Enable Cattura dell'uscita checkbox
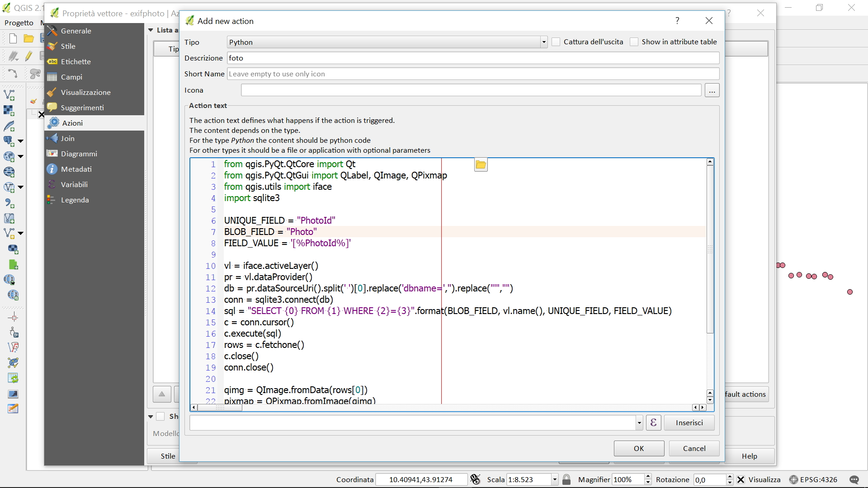Image resolution: width=868 pixels, height=488 pixels. coord(556,42)
